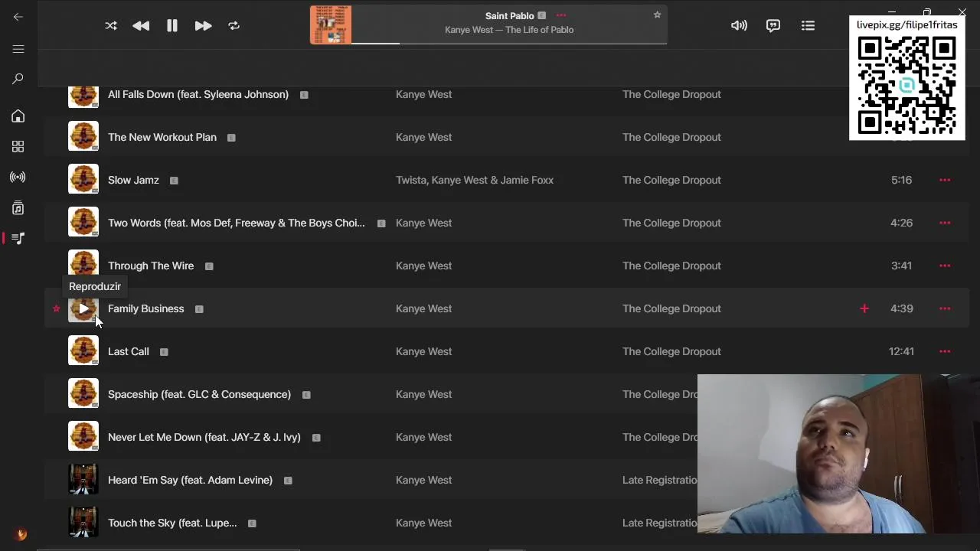Toggle shuffle playback
The width and height of the screenshot is (980, 551).
click(x=111, y=25)
